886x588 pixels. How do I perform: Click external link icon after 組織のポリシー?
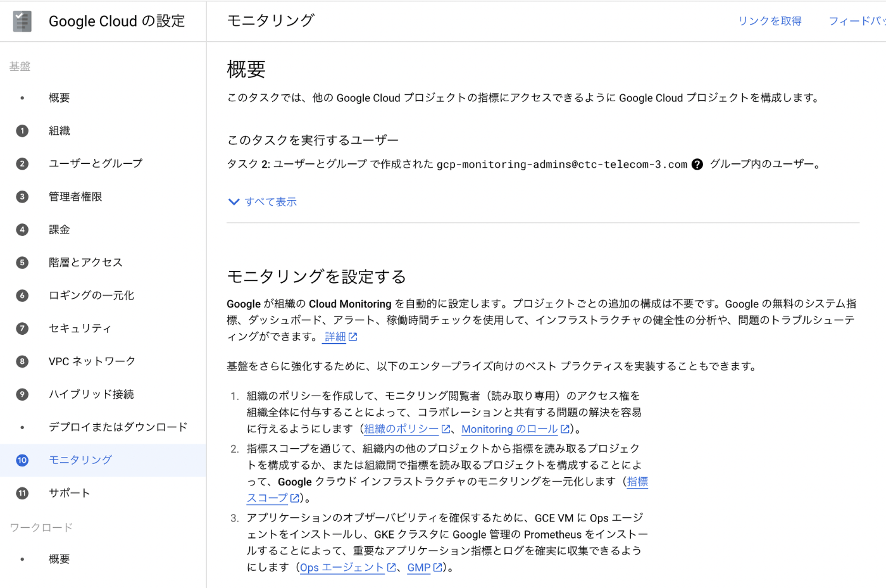tap(446, 429)
